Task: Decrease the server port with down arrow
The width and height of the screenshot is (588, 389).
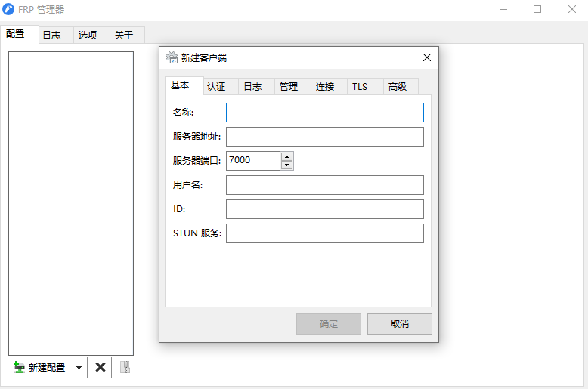Action: (x=287, y=165)
